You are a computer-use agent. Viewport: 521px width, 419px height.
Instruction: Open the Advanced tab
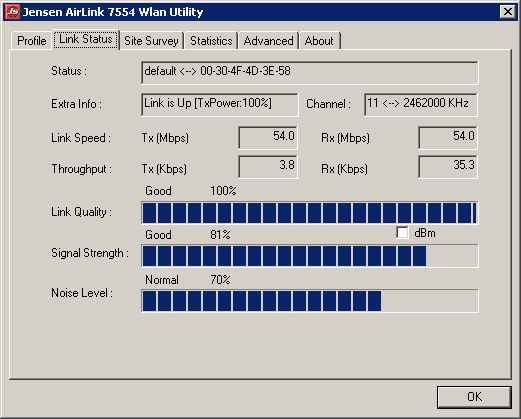pos(268,41)
